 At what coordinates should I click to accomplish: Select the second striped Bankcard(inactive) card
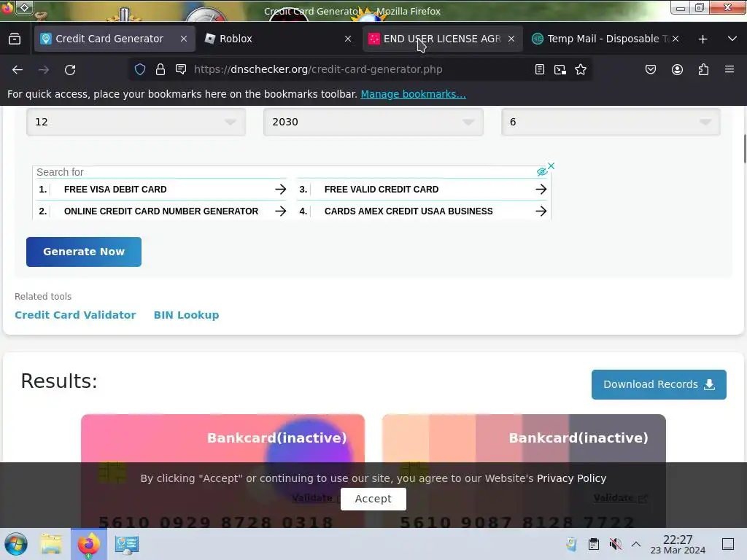(x=524, y=471)
